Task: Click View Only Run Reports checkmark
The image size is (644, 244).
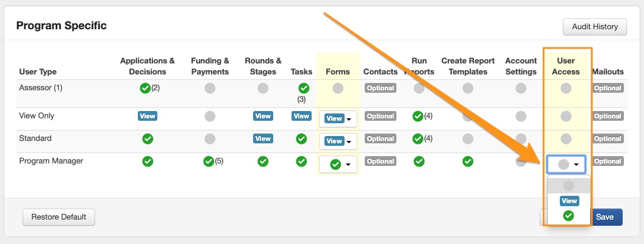Action: point(418,116)
